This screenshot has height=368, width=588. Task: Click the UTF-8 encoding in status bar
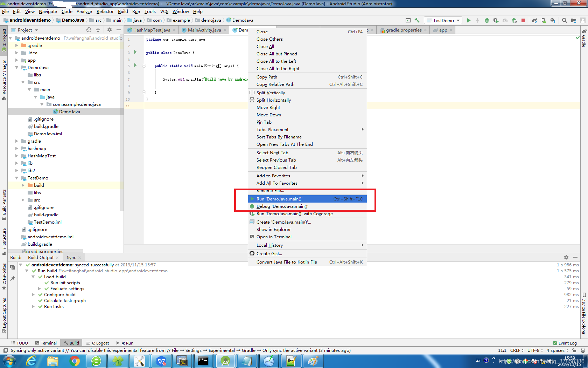[535, 350]
